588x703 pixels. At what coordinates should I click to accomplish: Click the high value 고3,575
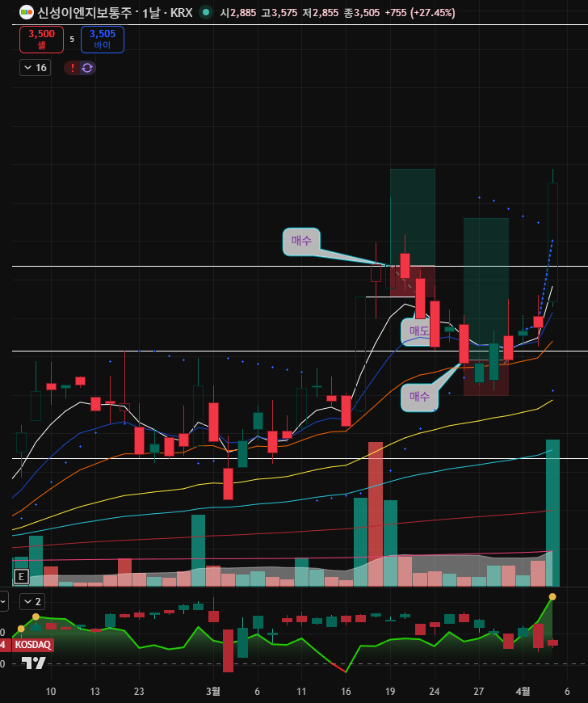[x=279, y=13]
